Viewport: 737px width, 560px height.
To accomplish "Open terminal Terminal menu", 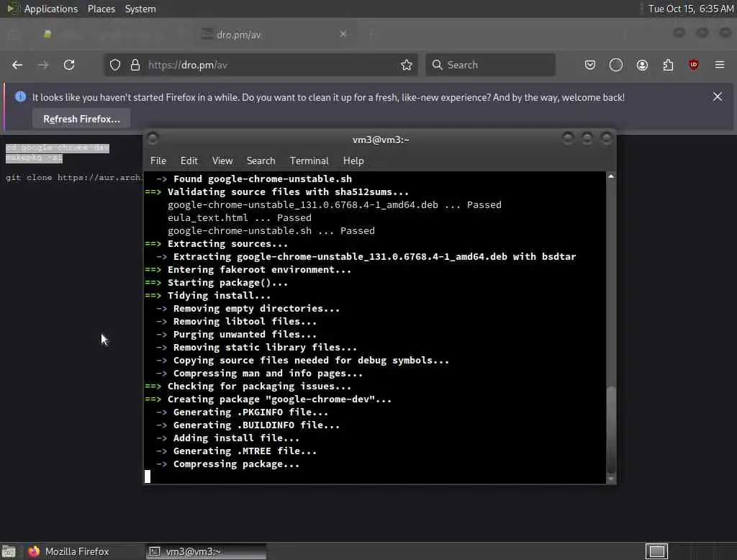I will [x=309, y=161].
